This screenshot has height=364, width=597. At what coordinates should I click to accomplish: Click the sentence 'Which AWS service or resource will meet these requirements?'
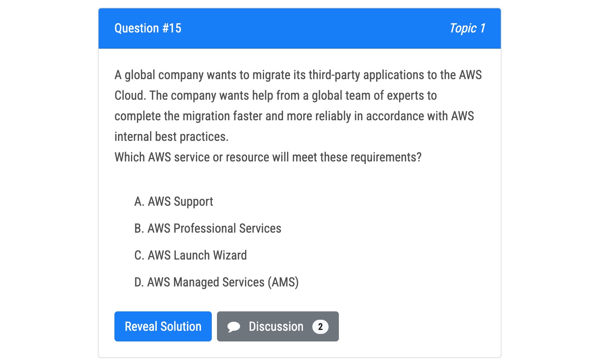coord(268,157)
